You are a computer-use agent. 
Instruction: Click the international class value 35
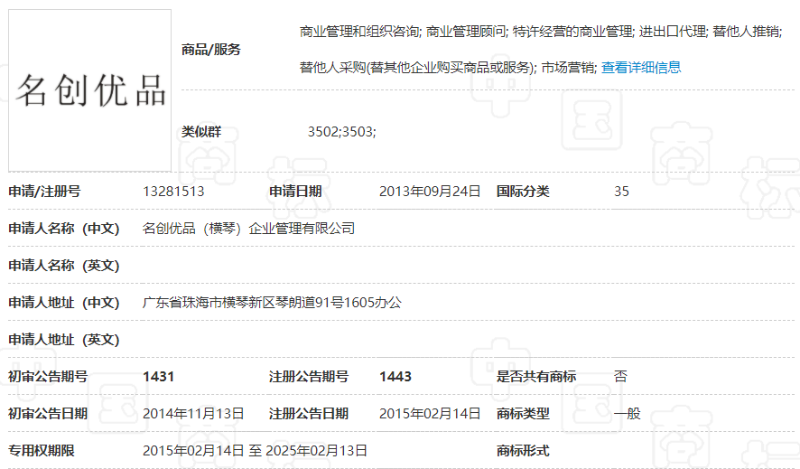pos(621,191)
